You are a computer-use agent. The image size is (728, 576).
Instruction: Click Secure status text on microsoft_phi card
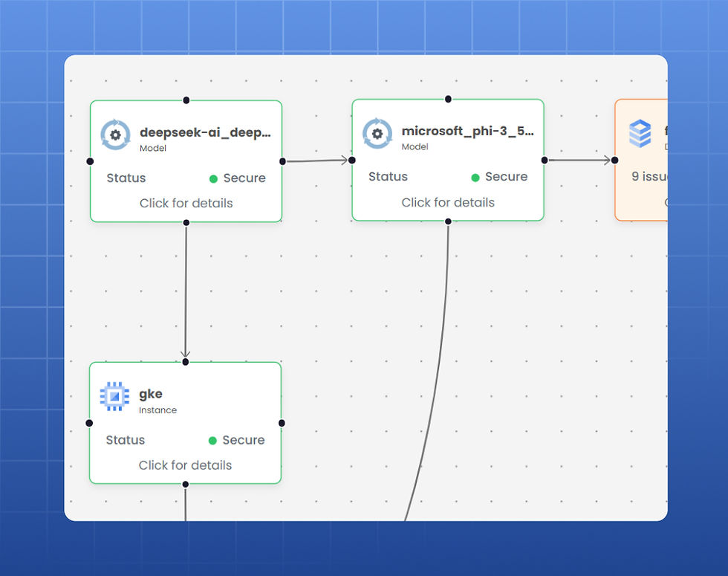[x=506, y=177]
